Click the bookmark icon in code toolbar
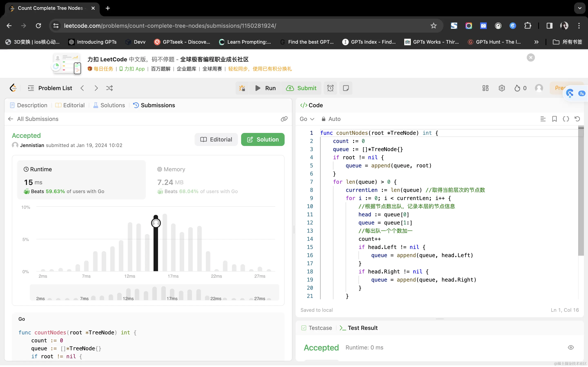The height and width of the screenshot is (367, 588). [555, 119]
